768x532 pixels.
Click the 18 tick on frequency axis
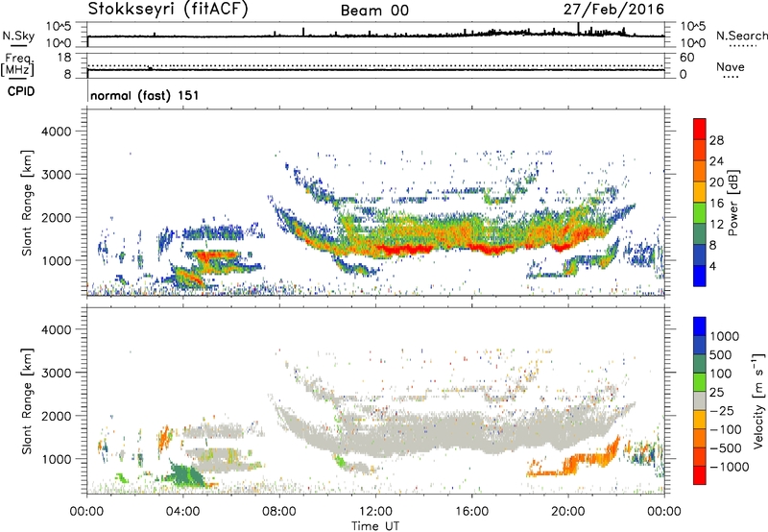pyautogui.click(x=64, y=58)
